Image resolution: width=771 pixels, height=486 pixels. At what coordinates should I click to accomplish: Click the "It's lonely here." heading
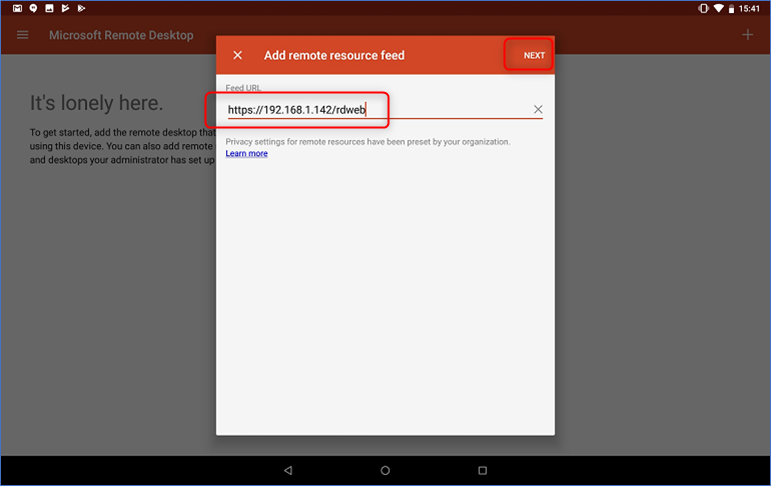tap(96, 103)
